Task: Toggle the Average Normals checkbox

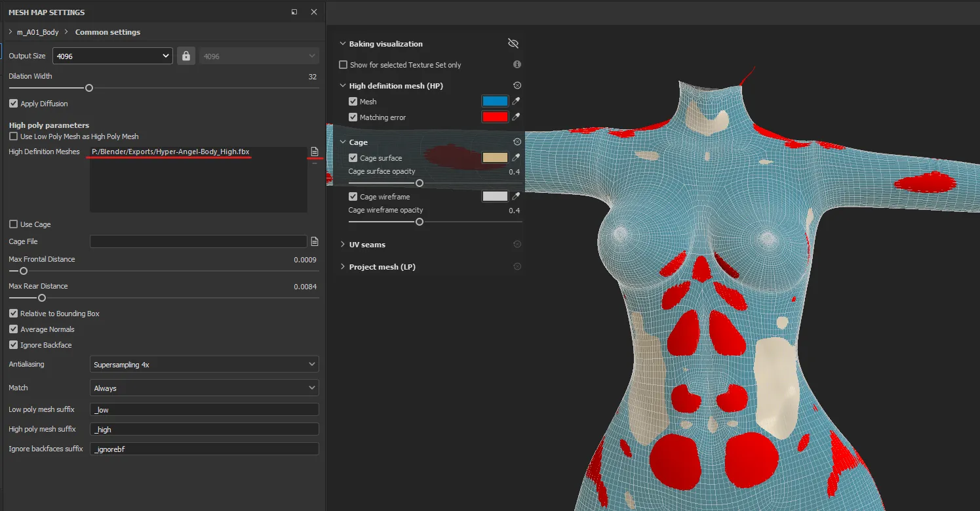Action: pos(13,329)
